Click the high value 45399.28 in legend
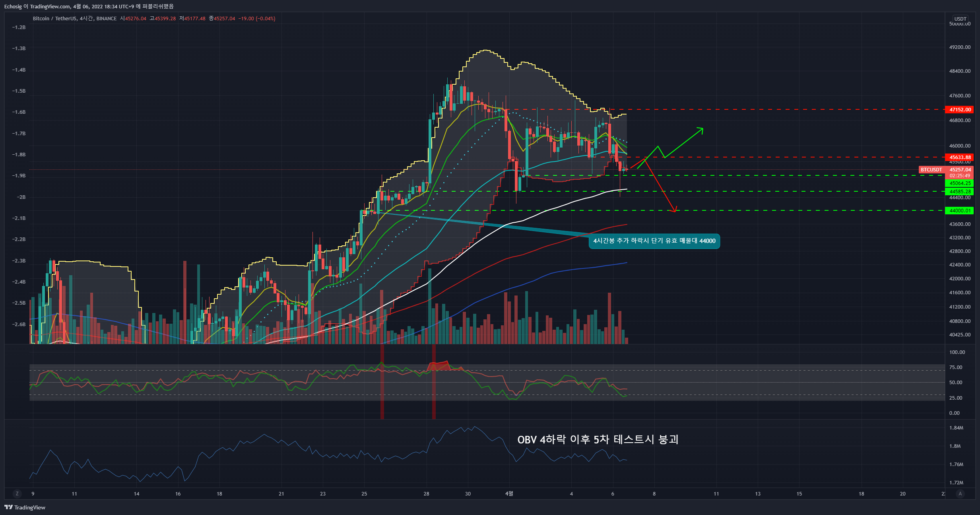The height and width of the screenshot is (515, 980). click(x=165, y=19)
